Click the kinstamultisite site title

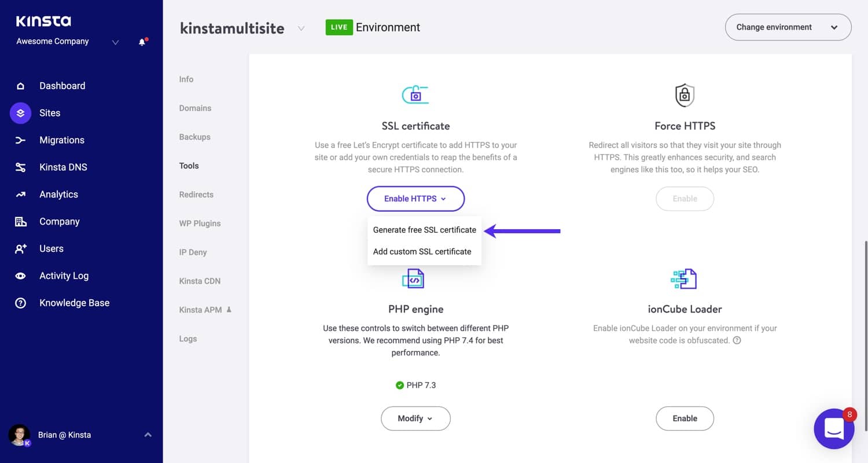pos(232,28)
